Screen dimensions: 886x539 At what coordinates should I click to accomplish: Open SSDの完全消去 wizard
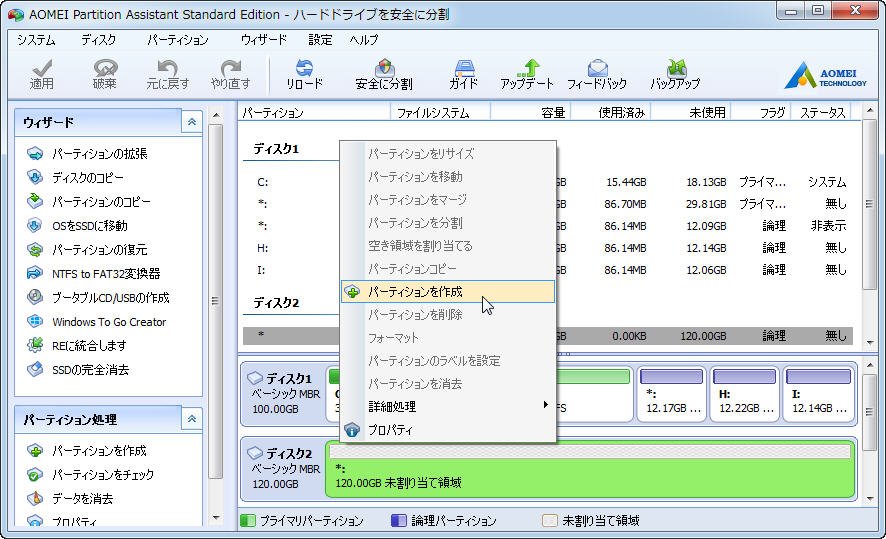click(x=78, y=370)
